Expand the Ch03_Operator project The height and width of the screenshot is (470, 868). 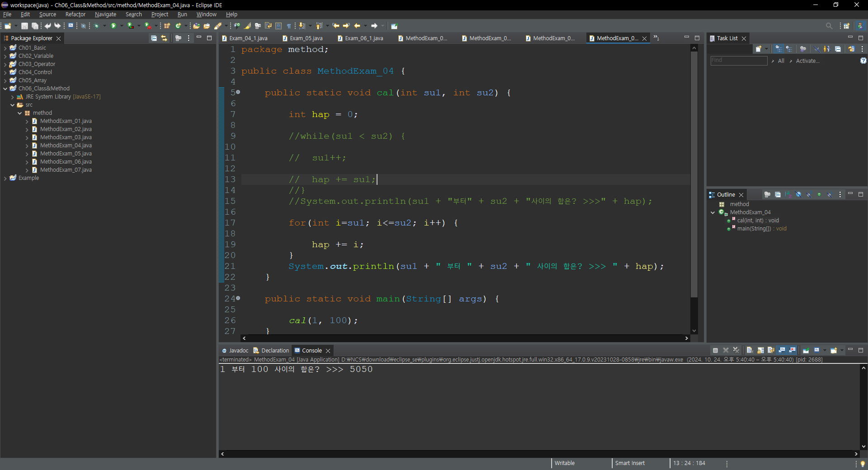tap(5, 64)
